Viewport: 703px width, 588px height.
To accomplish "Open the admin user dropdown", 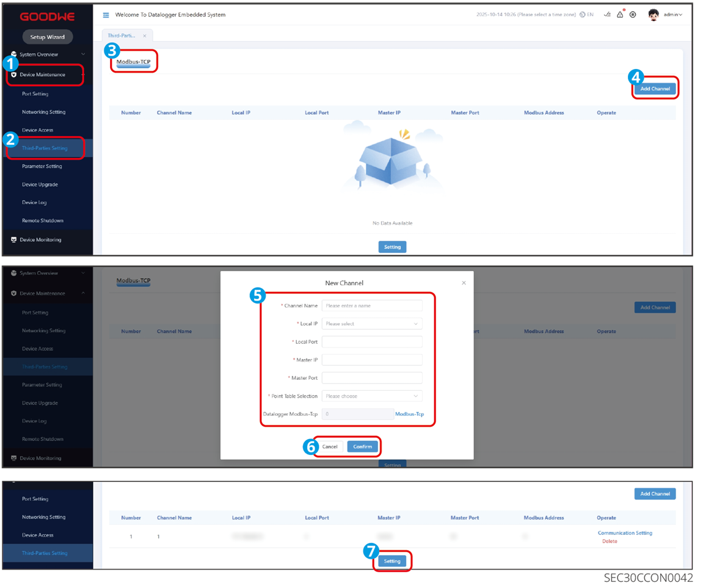I will (672, 15).
